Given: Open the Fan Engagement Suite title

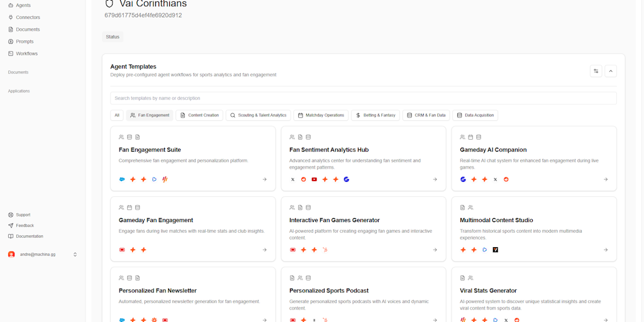Looking at the screenshot, I should coord(150,150).
